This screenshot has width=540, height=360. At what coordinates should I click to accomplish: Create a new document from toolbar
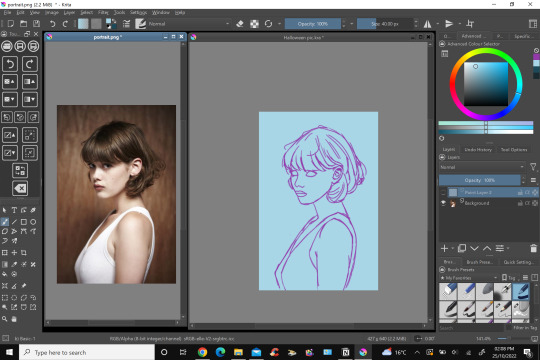click(x=11, y=23)
